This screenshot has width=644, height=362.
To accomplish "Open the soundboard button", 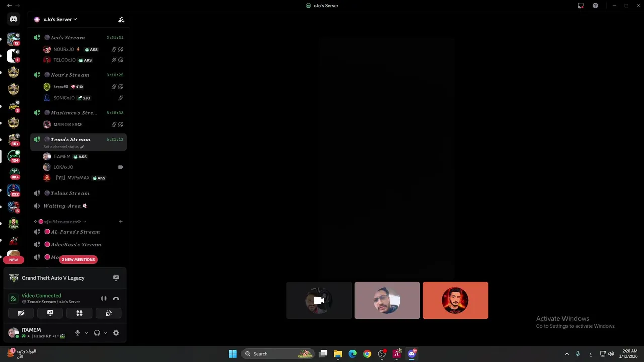I will (x=108, y=313).
